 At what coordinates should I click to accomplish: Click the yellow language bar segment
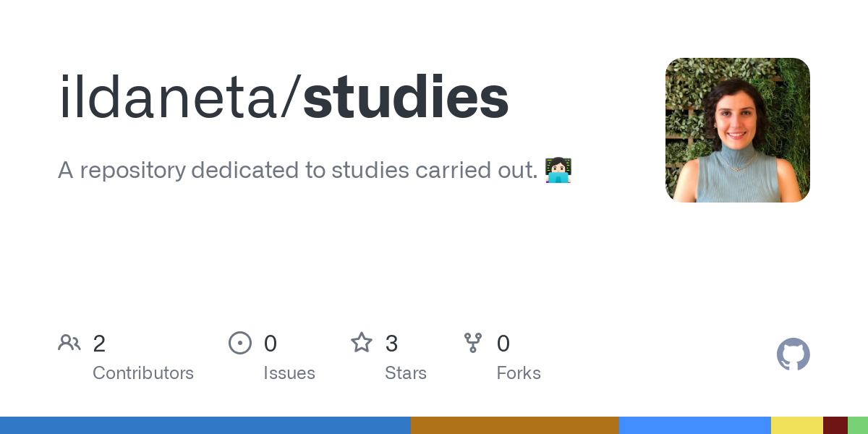pos(796,425)
